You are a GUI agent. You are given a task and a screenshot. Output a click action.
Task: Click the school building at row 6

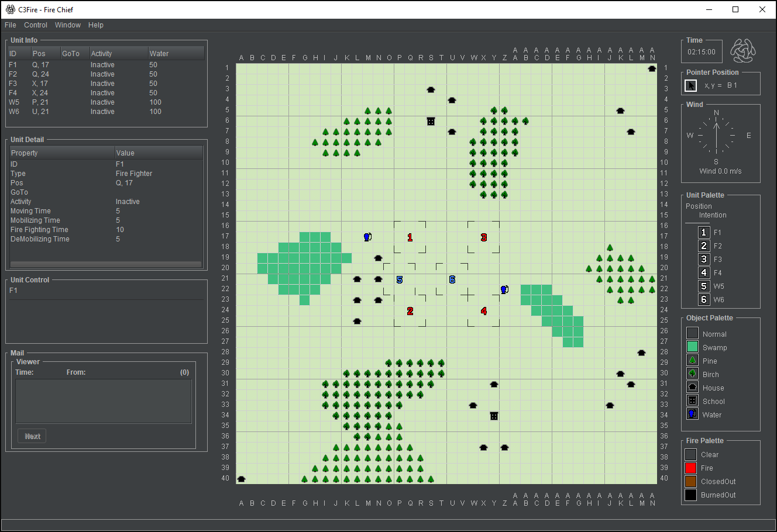click(431, 122)
